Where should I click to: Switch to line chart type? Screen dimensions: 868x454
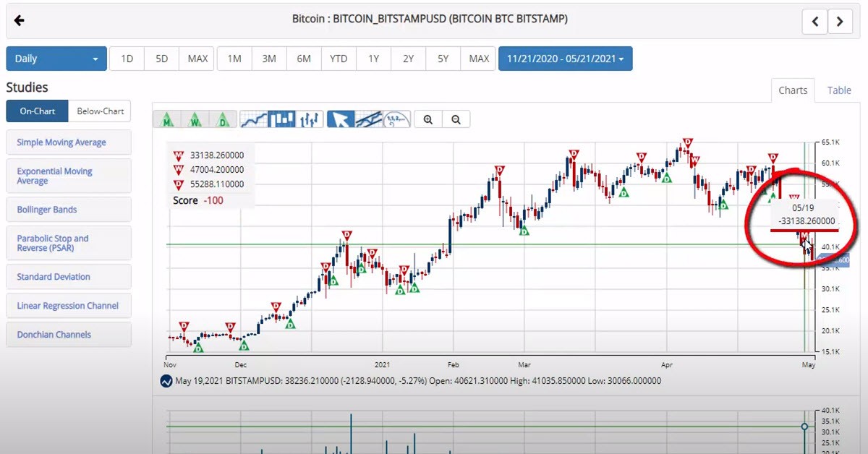coord(253,119)
